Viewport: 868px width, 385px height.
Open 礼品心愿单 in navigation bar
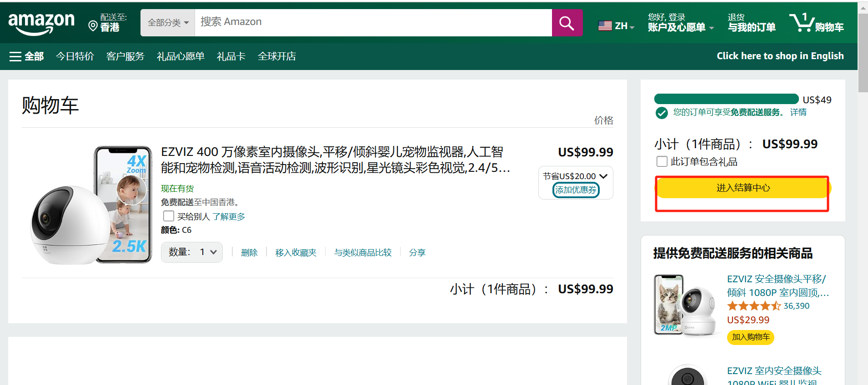click(x=181, y=56)
